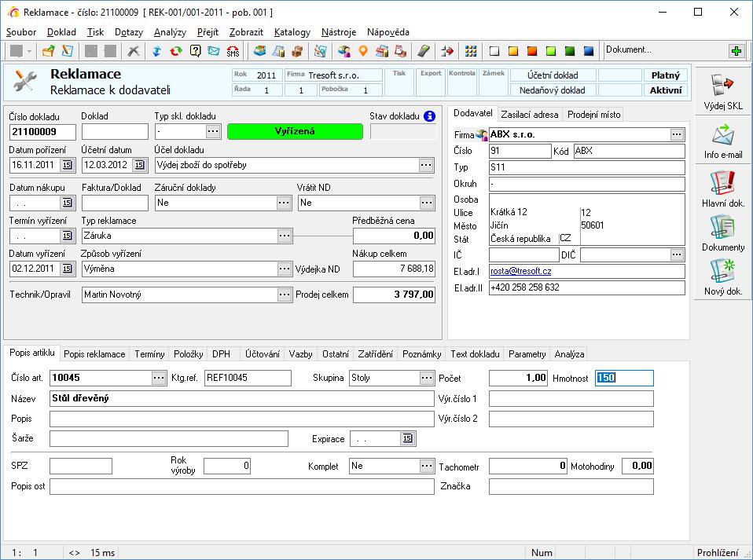
Task: Open calendar picker for Datum pořízení
Action: [68, 165]
